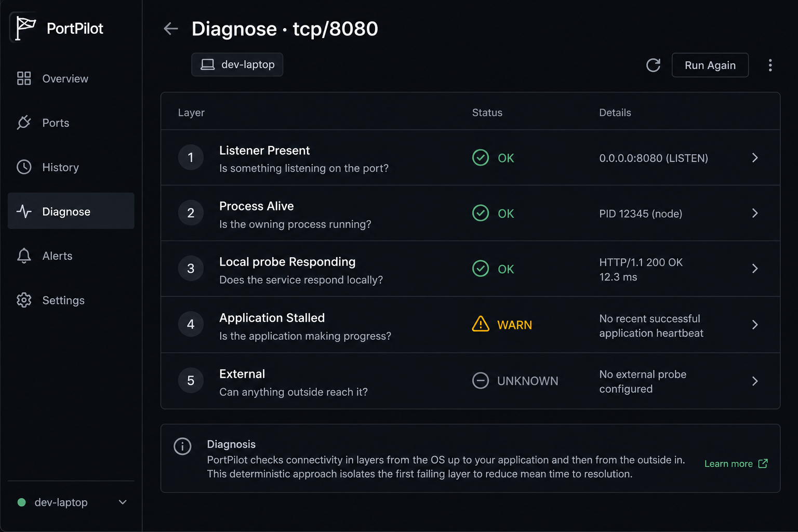
Task: Click the Details column header
Action: (615, 112)
